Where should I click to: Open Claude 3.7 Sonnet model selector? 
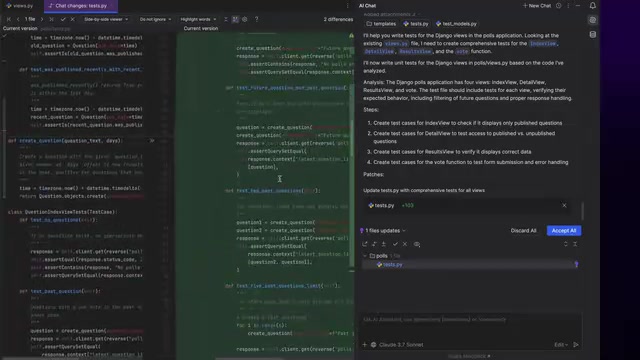[x=397, y=344]
